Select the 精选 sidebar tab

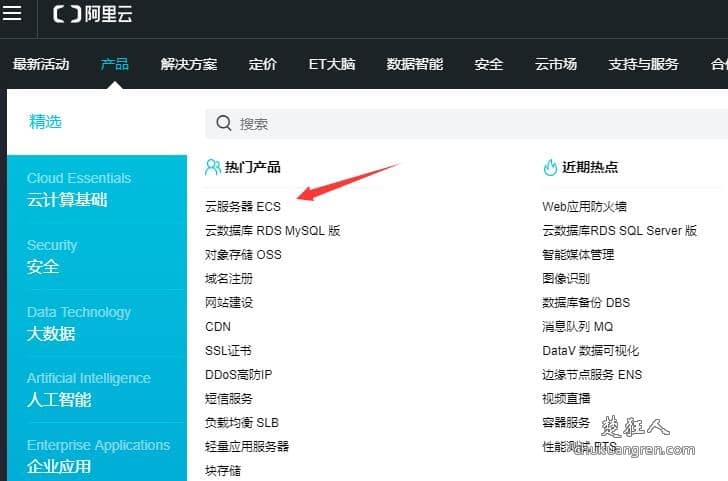coord(45,122)
